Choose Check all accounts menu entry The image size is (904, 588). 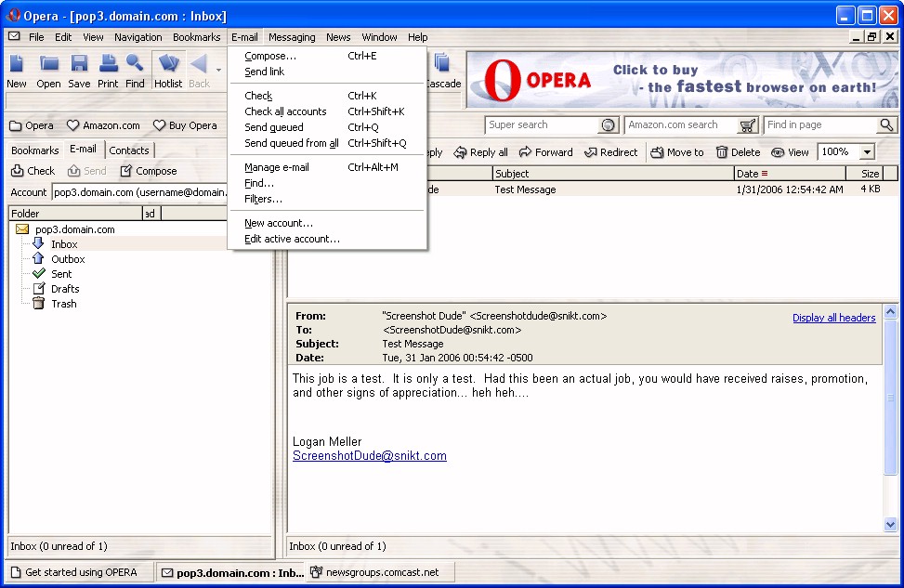tap(327, 111)
